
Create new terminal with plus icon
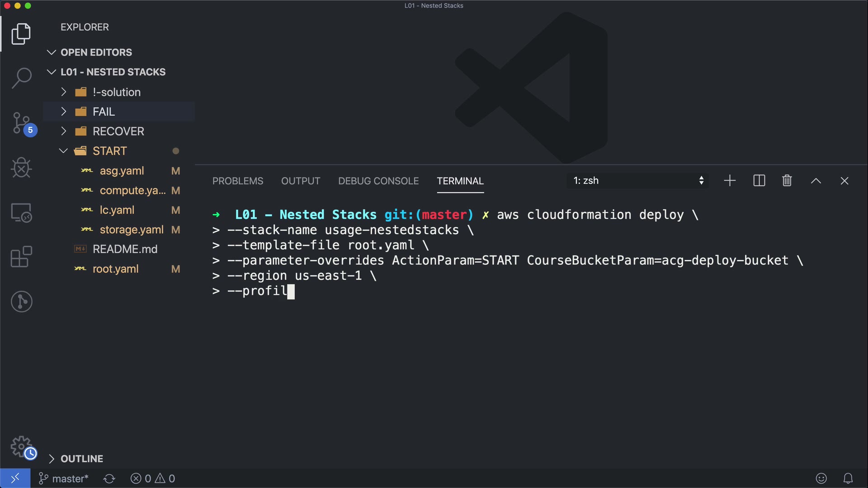pos(730,181)
